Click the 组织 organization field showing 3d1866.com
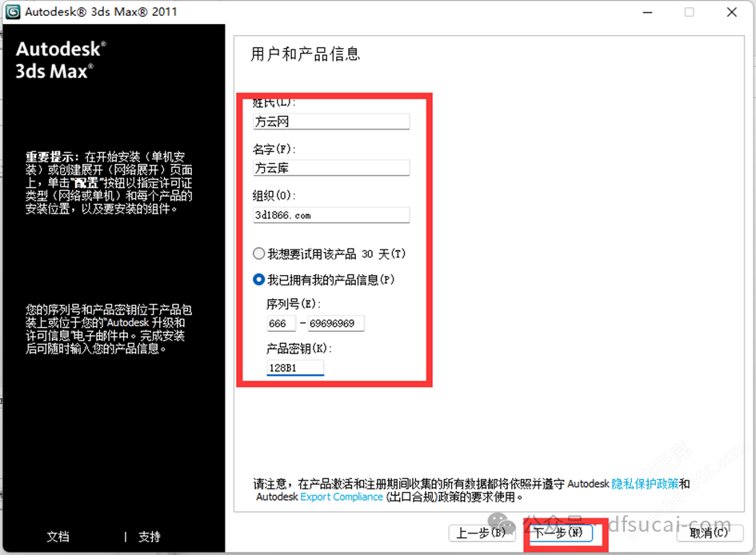 330,214
